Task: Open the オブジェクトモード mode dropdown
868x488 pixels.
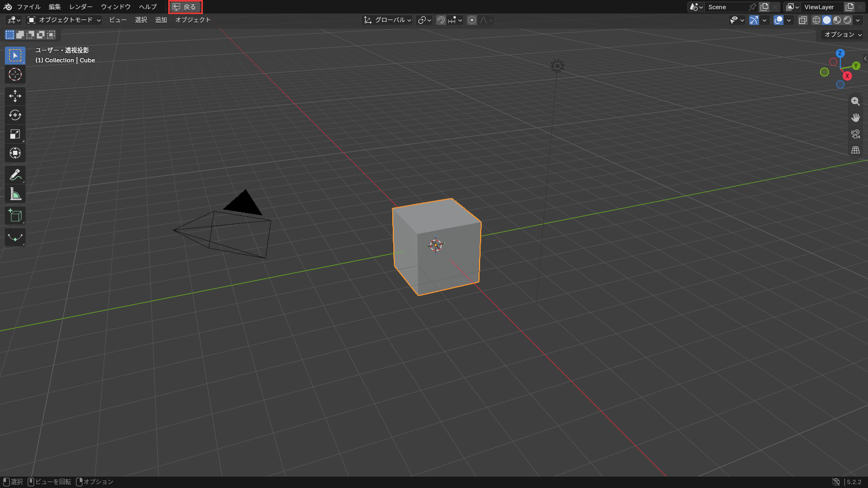Action: tap(65, 20)
